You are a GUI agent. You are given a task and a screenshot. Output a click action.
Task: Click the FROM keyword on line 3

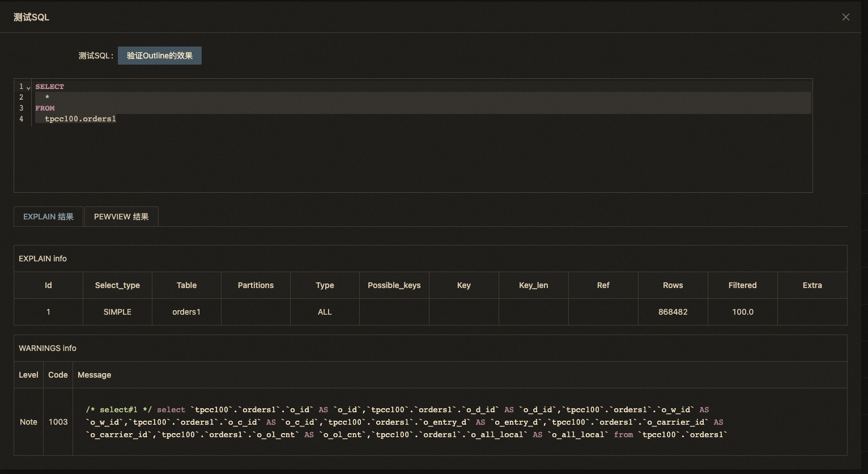(x=45, y=108)
